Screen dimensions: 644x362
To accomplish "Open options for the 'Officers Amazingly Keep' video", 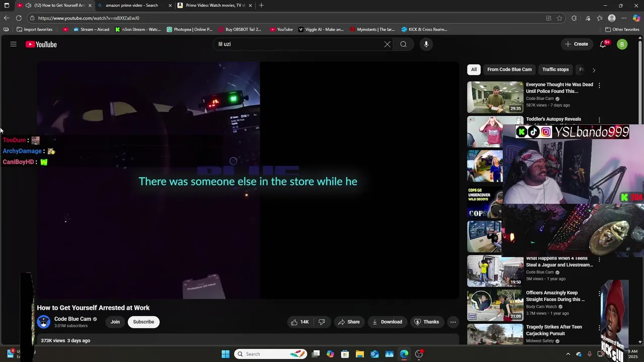I will click(599, 294).
